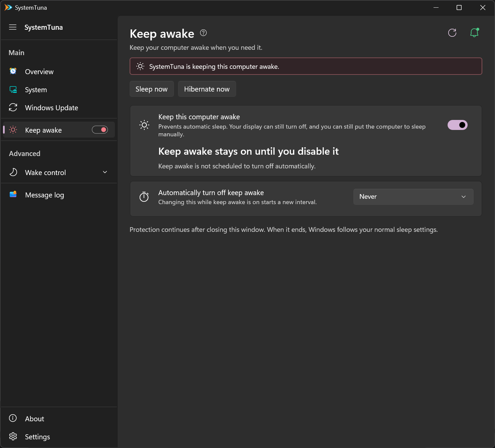Image resolution: width=495 pixels, height=448 pixels.
Task: Click the SystemTuna sidebar title
Action: coord(43,27)
